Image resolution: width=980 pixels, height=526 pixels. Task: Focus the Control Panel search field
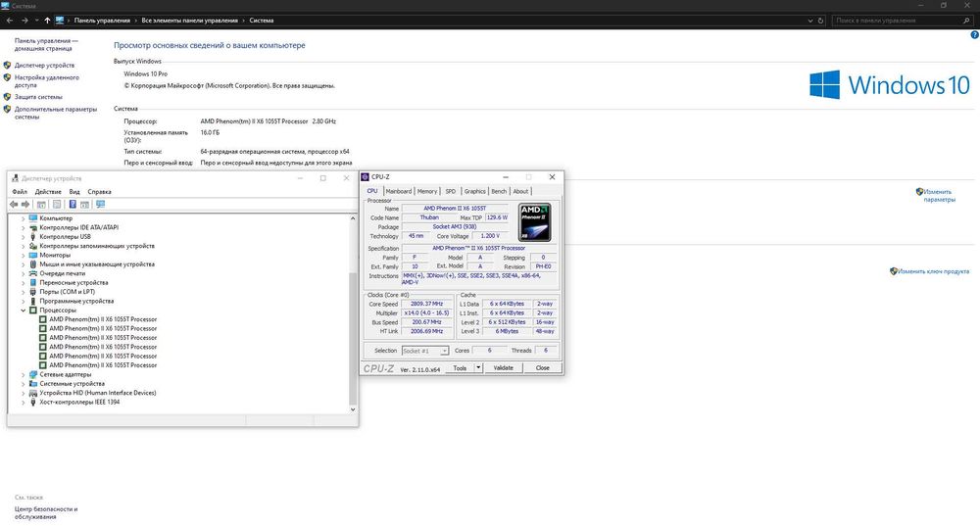[897, 20]
